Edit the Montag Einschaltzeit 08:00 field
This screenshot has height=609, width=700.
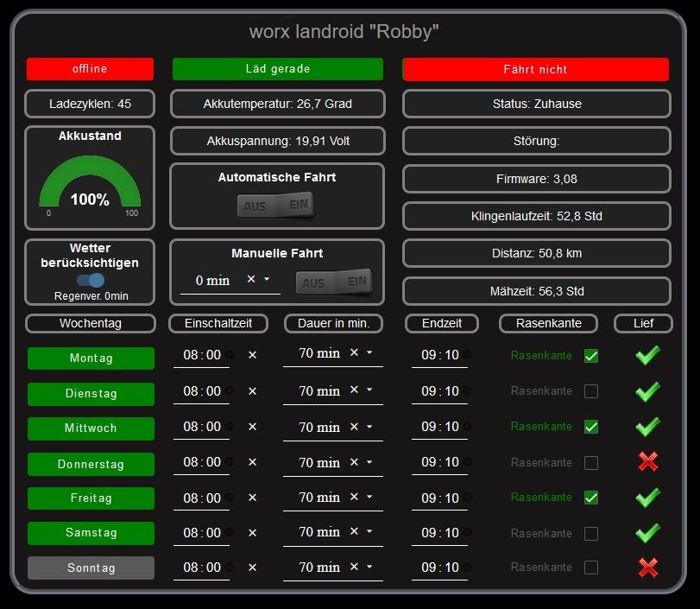pos(202,355)
